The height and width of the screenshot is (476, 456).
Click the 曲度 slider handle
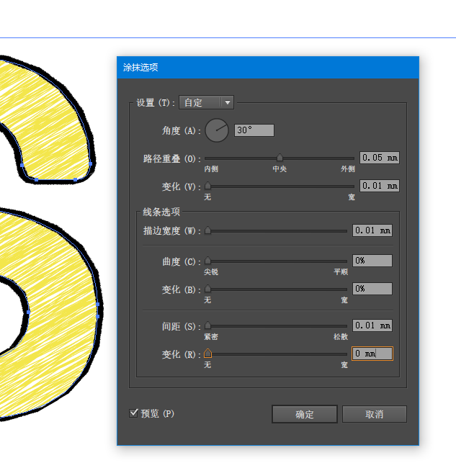(207, 261)
